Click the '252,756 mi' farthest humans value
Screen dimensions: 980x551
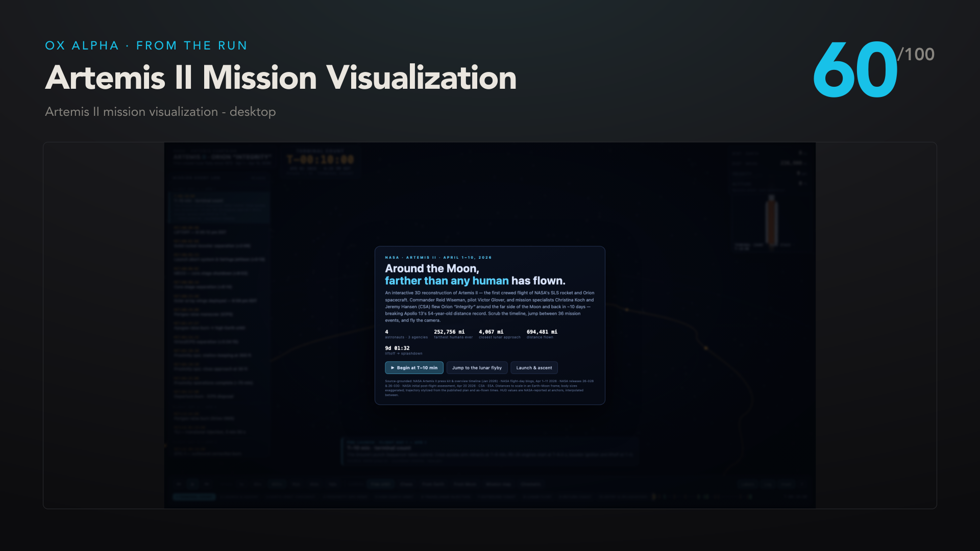[449, 332]
